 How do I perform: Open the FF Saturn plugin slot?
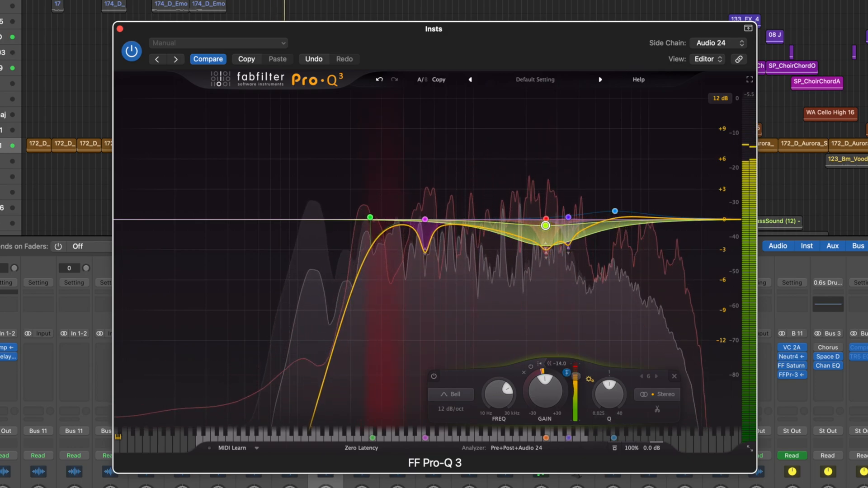click(x=792, y=366)
